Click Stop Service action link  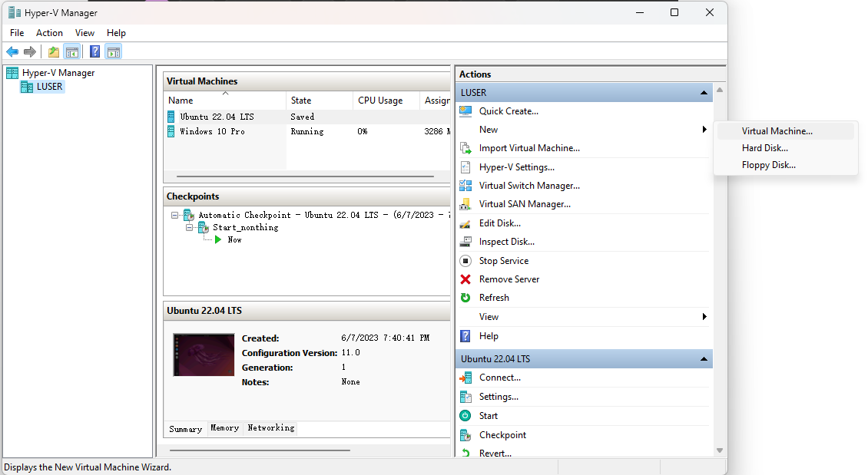pos(504,261)
